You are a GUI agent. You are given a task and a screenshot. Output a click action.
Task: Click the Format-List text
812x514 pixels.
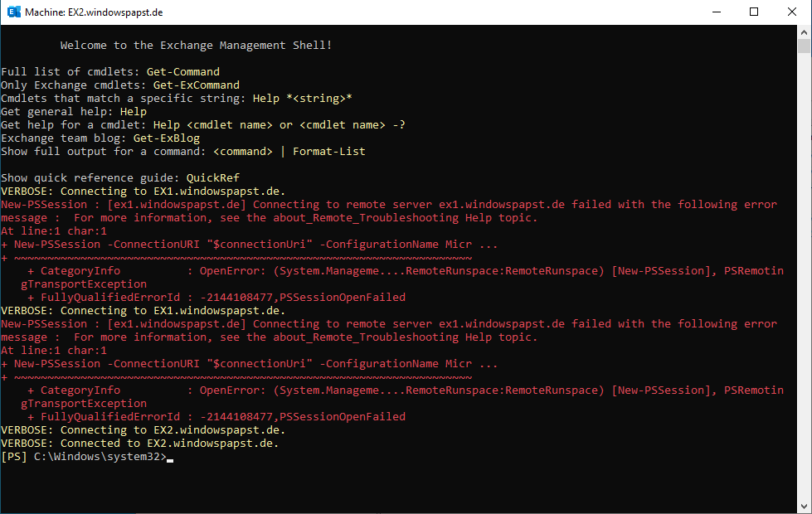click(329, 152)
